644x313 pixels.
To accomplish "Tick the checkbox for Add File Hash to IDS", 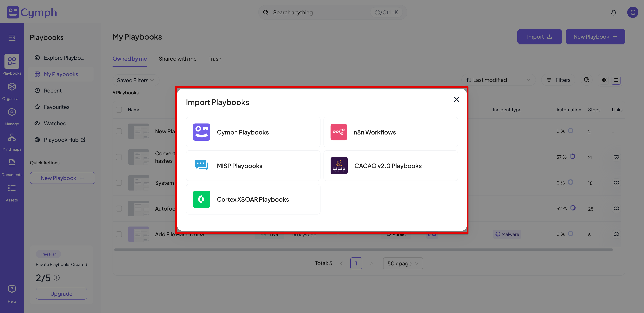I will tap(119, 234).
